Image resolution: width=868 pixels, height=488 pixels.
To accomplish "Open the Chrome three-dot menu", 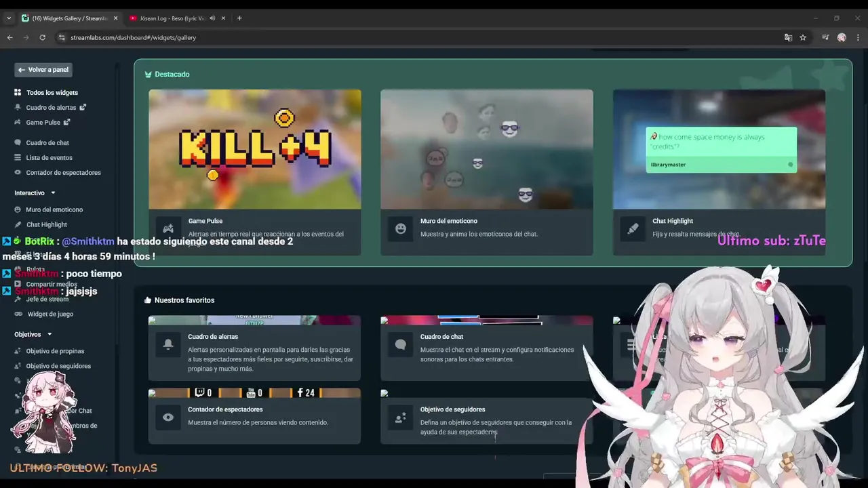I will point(858,37).
